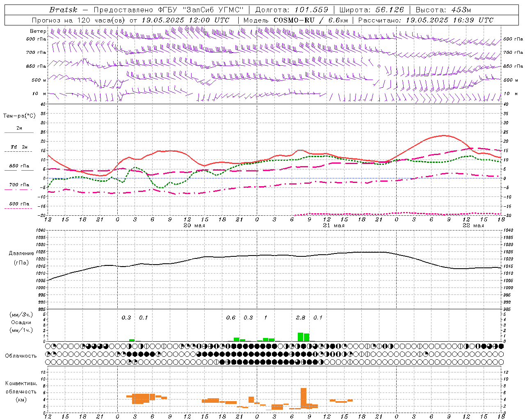The image size is (525, 420).
Task: Click the latitude value 56.126
Action: pos(390,10)
